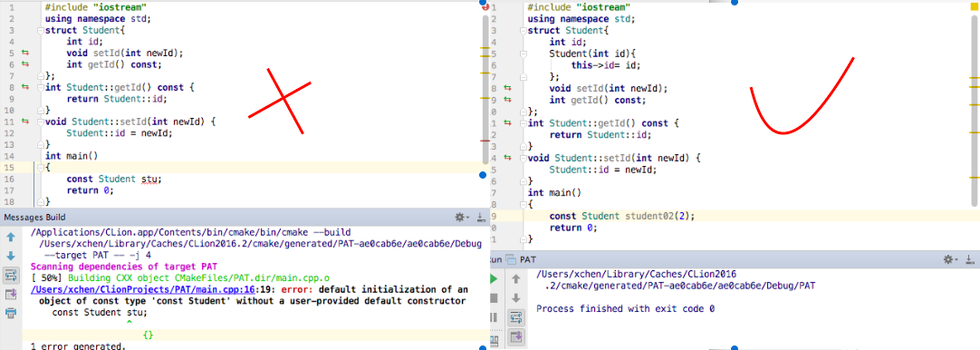Rerun PAT with green play button
The image size is (980, 350).
[494, 278]
